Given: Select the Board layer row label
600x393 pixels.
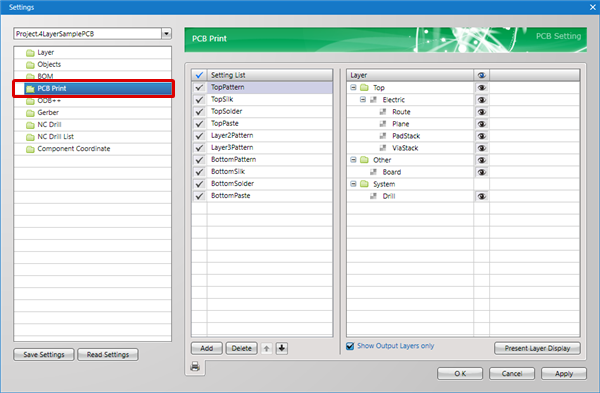Looking at the screenshot, I should coord(392,172).
